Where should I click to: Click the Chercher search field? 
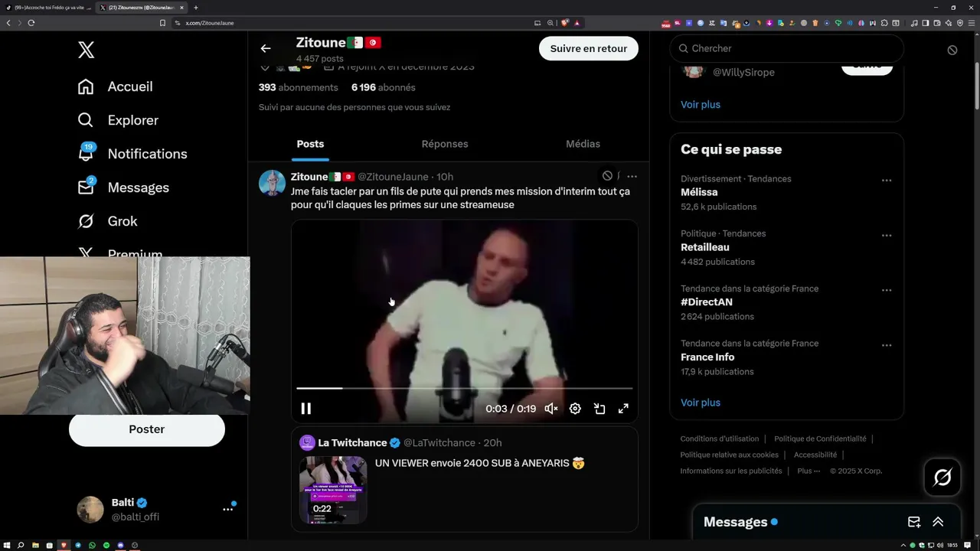(787, 48)
